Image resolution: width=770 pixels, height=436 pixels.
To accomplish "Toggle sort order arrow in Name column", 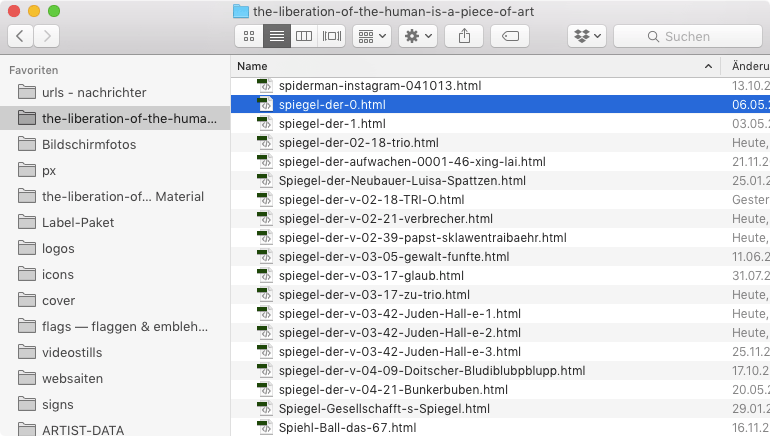I will tap(708, 66).
